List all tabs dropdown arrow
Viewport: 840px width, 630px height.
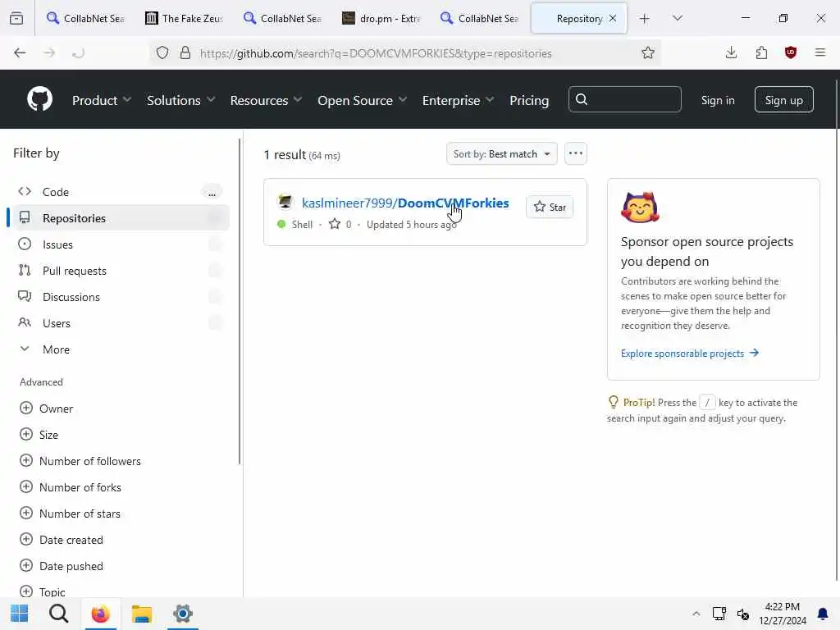click(677, 18)
